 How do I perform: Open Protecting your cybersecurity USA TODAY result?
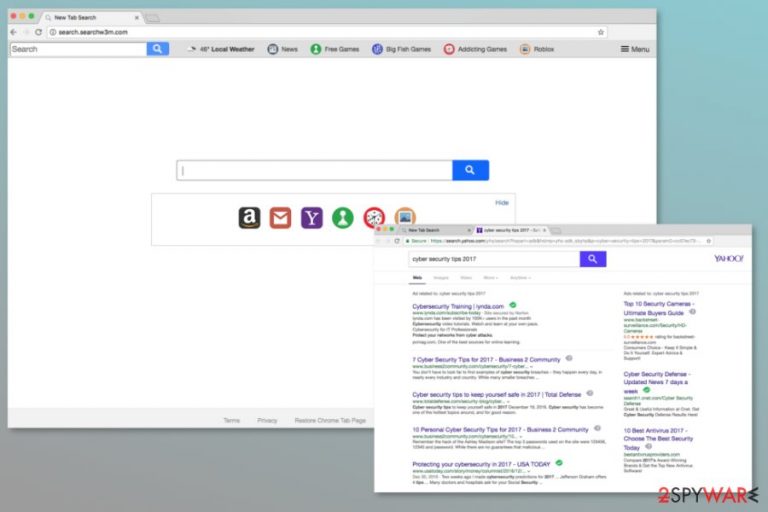click(x=481, y=464)
